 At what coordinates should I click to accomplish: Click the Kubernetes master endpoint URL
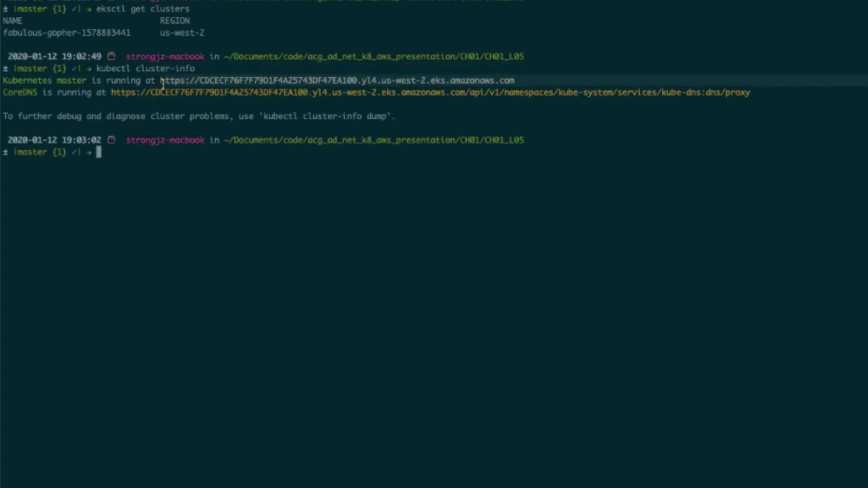click(x=337, y=80)
